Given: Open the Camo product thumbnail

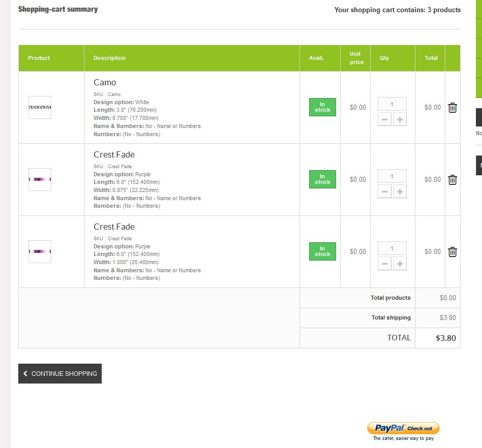Looking at the screenshot, I should click(40, 108).
